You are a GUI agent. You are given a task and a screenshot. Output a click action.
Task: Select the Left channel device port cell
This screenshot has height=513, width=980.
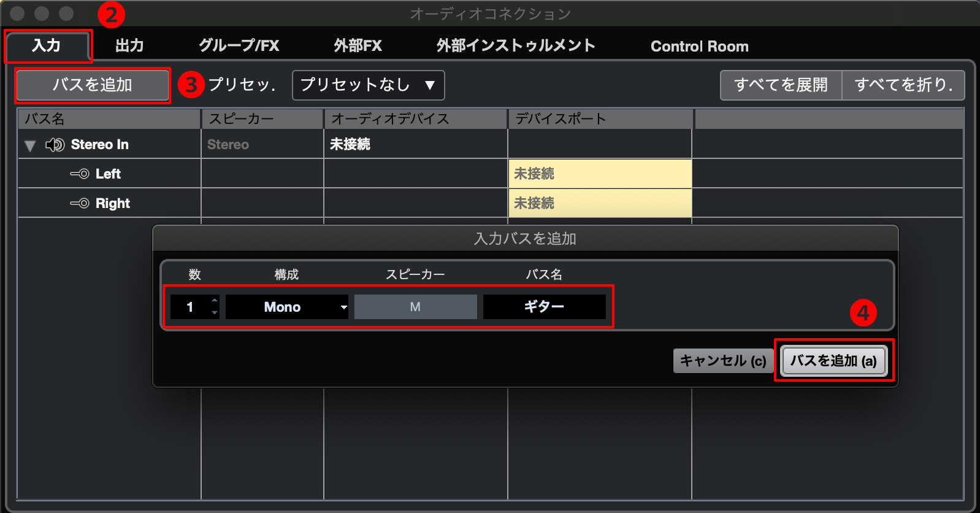pos(599,174)
